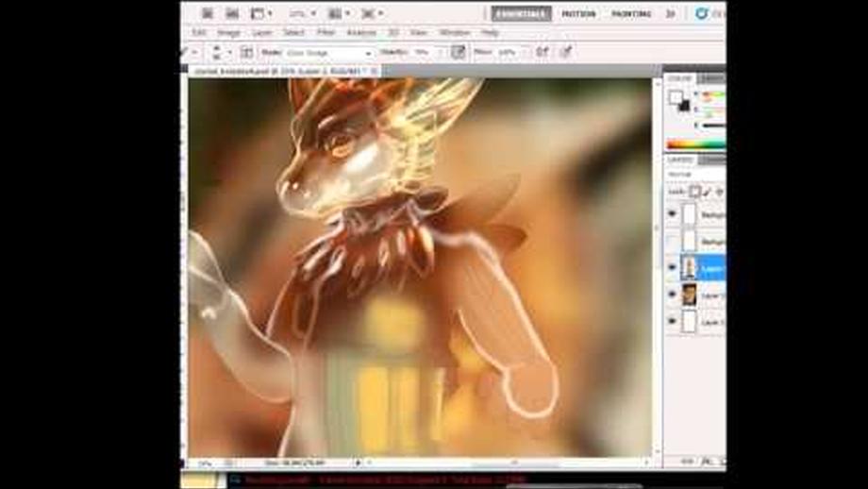Open the Edit menu
This screenshot has height=489, width=868.
click(199, 33)
